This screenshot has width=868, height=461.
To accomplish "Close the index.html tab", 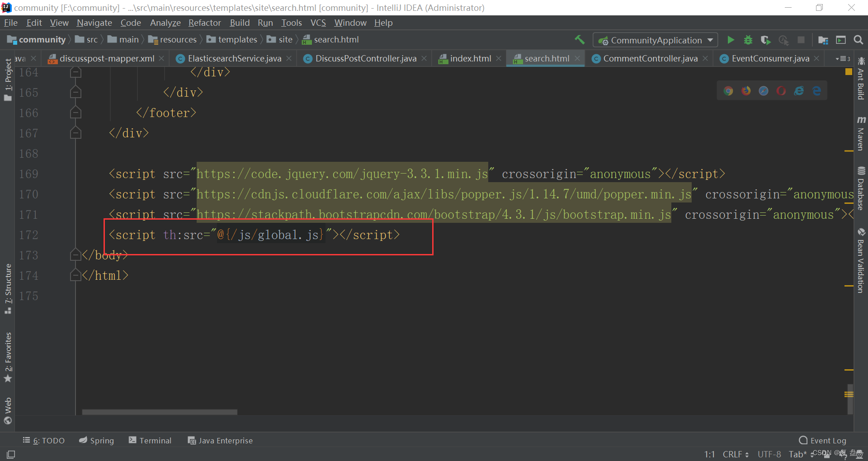I will pos(499,58).
